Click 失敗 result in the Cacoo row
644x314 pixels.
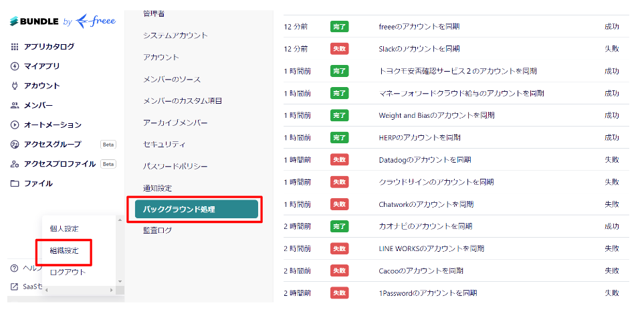(611, 271)
